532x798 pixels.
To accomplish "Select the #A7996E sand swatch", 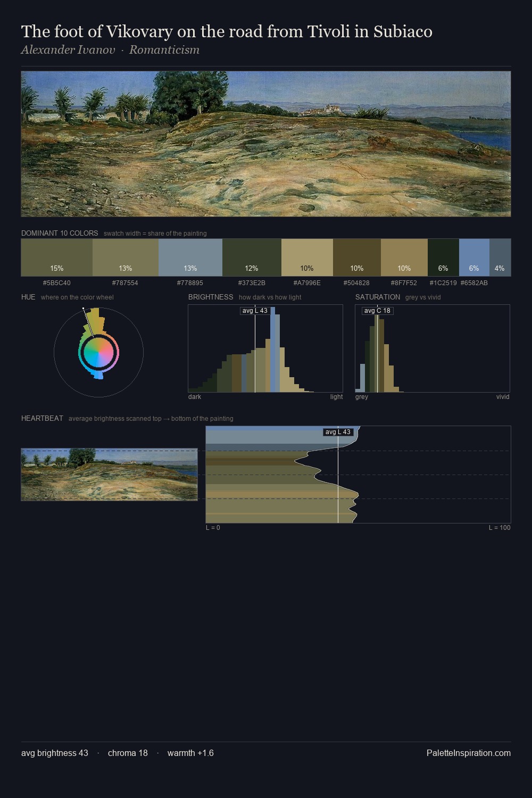I will tap(307, 257).
